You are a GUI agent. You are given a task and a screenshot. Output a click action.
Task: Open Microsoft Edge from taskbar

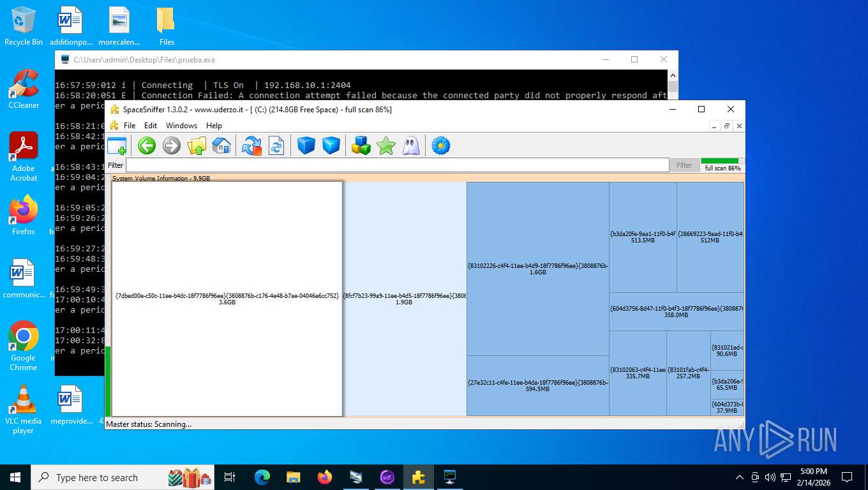pos(262,477)
